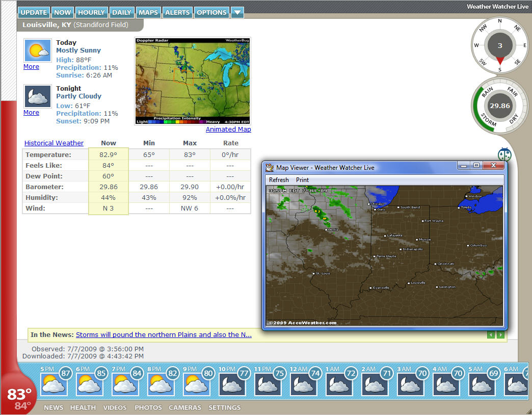The width and height of the screenshot is (532, 415).
Task: Click the barometer pressure gauge showing 29.86
Action: point(499,106)
